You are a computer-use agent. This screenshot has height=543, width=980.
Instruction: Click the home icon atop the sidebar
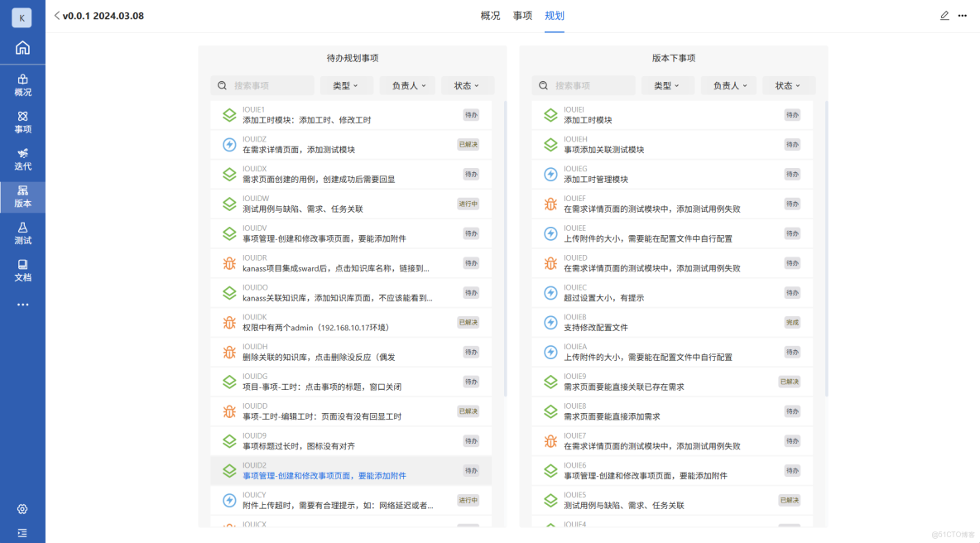click(22, 47)
